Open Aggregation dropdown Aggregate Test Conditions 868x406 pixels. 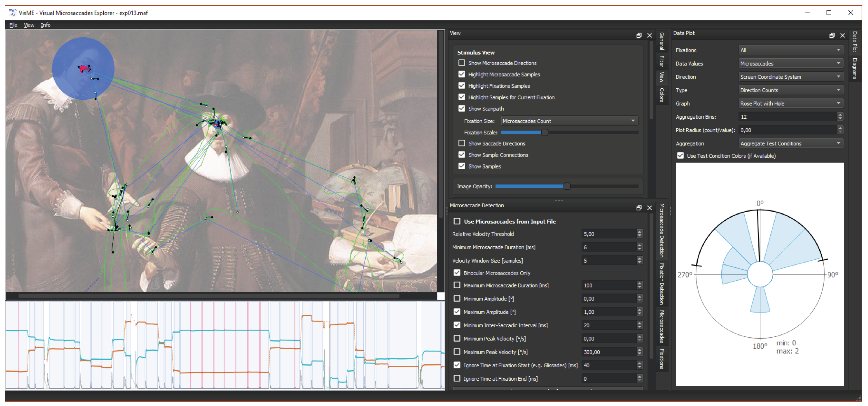pos(791,143)
